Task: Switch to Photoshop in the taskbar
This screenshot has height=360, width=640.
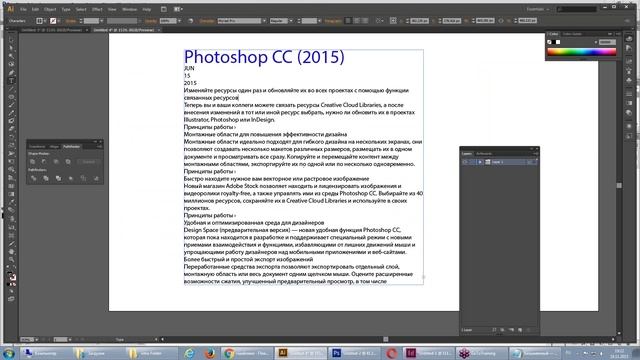Action: pos(354,353)
